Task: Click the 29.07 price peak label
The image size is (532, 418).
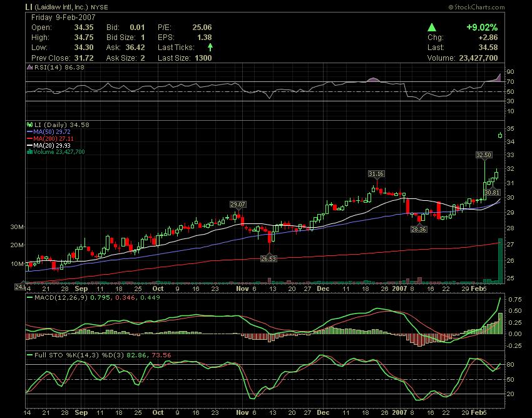Action: tap(238, 205)
